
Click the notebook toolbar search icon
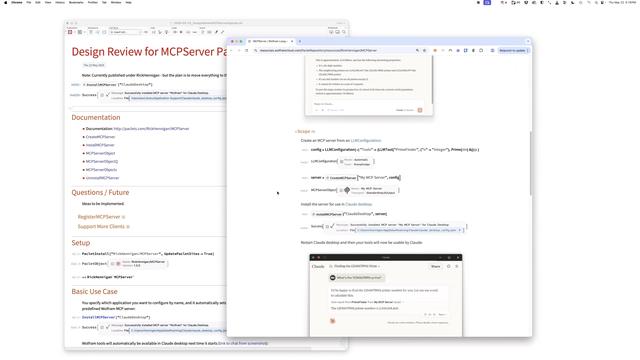click(x=344, y=32)
